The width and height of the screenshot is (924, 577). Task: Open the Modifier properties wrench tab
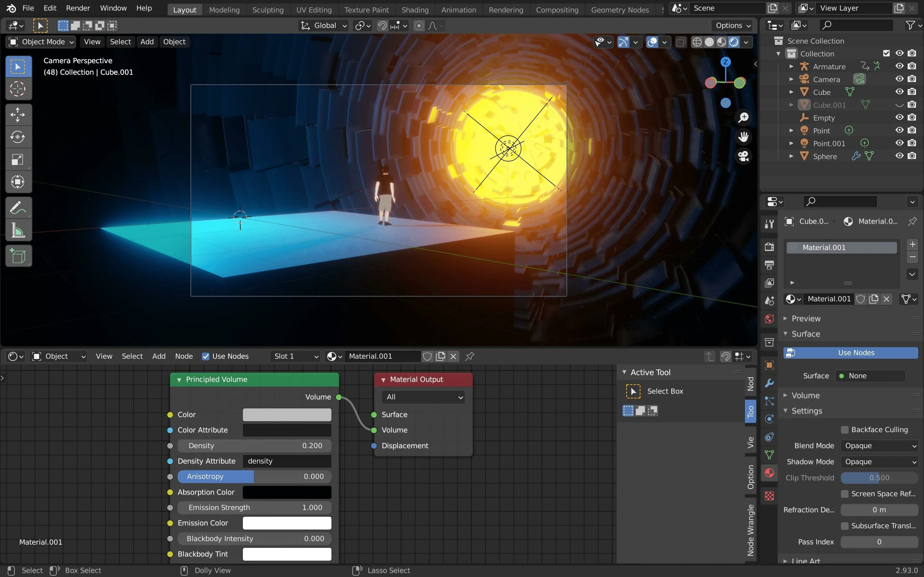tap(769, 383)
